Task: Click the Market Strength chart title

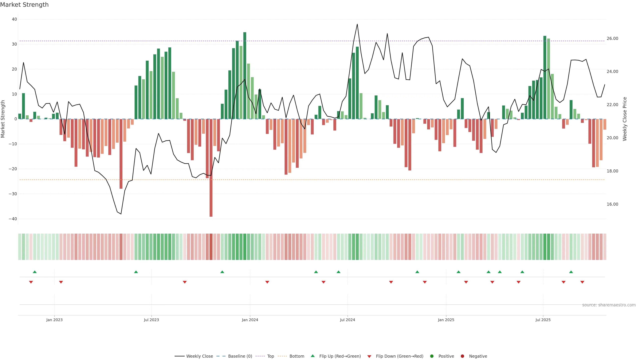Action: 24,5
